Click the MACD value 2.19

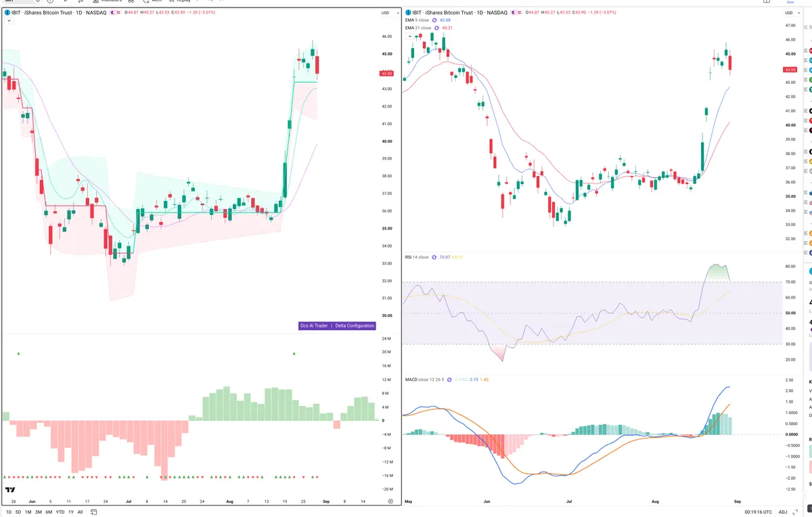(474, 380)
